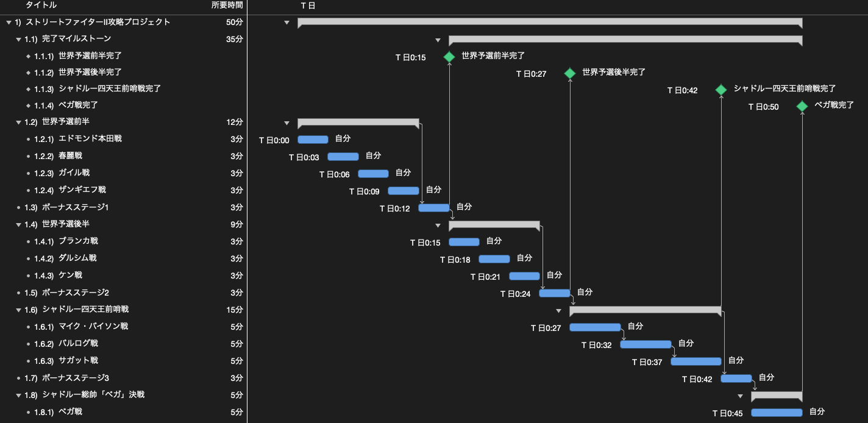Image resolution: width=868 pixels, height=423 pixels.
Task: Select the task bar starting at T日0:37
Action: (x=696, y=361)
